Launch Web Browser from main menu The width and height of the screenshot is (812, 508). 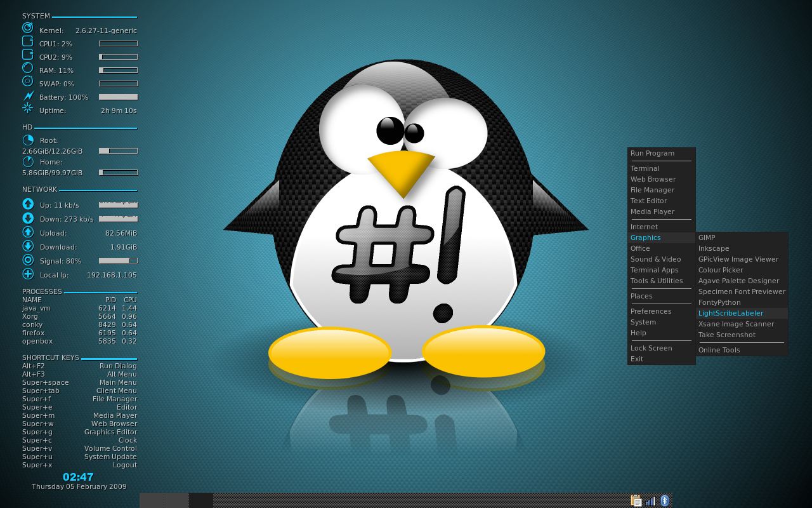tap(662, 179)
